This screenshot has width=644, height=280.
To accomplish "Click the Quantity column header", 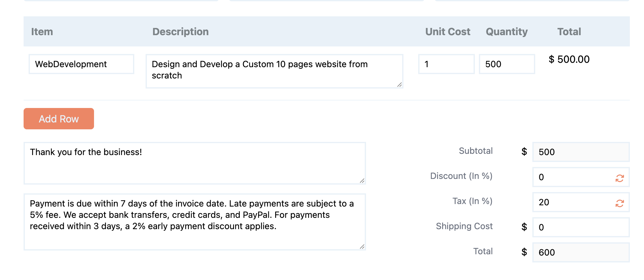I will [506, 31].
